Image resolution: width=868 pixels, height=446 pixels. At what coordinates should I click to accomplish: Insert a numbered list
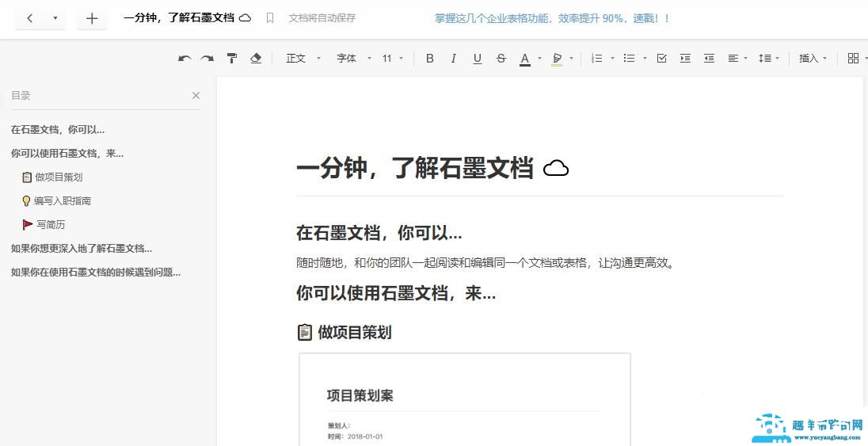(597, 58)
